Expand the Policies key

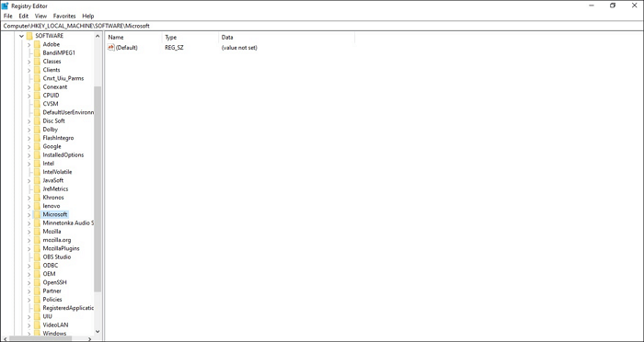coord(29,300)
